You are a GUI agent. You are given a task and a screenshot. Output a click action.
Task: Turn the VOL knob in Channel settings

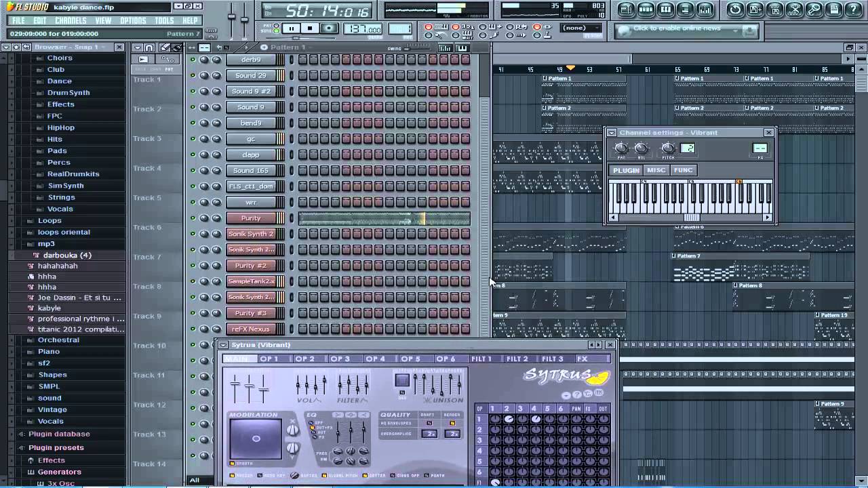pyautogui.click(x=641, y=148)
